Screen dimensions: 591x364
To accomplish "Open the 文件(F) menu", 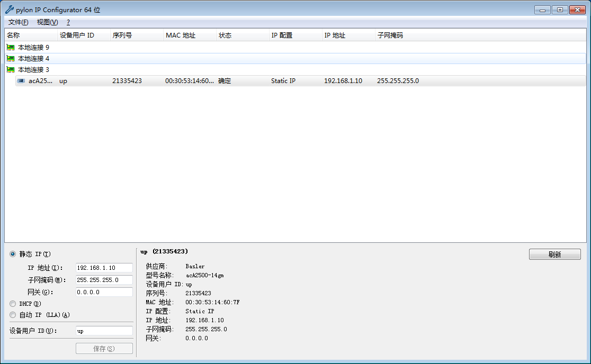I will [19, 22].
